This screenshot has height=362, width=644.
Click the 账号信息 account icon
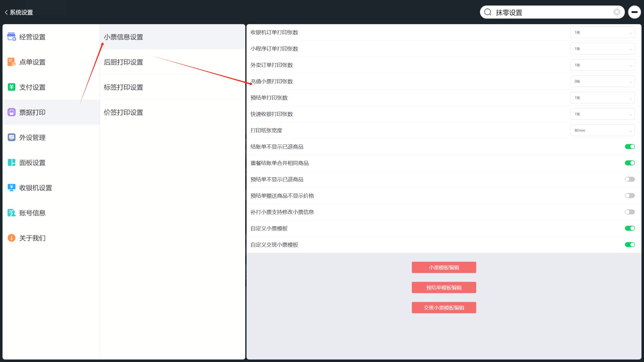click(x=12, y=213)
